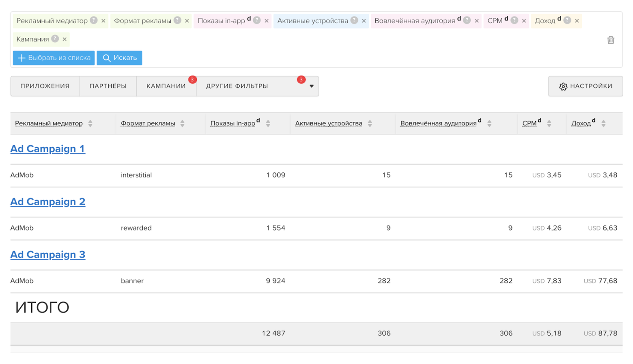Sort by Рекламный медиатор column arrows
Image resolution: width=633 pixels, height=364 pixels.
point(90,123)
